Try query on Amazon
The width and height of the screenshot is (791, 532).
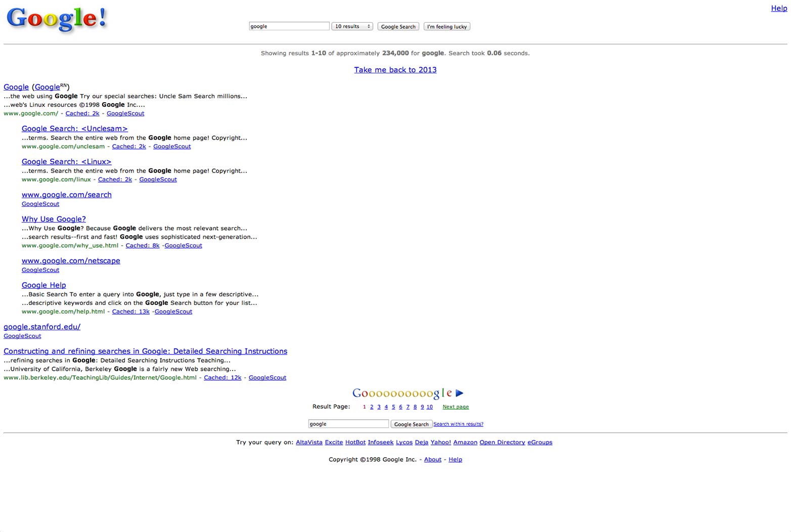[465, 442]
